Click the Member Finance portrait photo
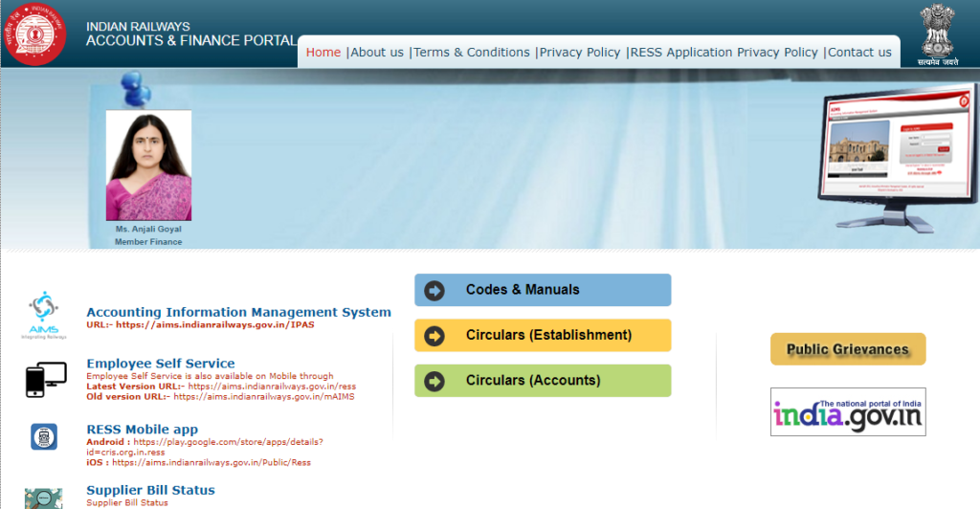 (148, 166)
